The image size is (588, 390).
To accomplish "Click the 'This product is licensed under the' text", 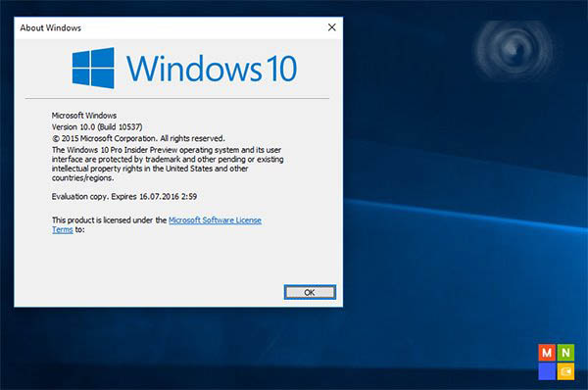I will 109,220.
